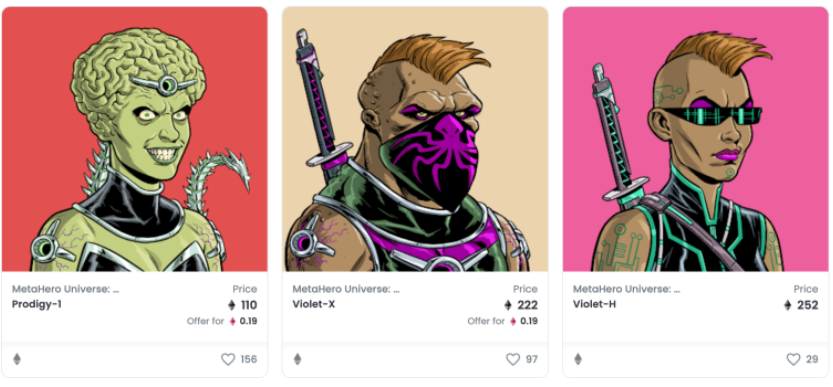Click Ethereum chain icon at Violet-X card footer

coord(298,359)
